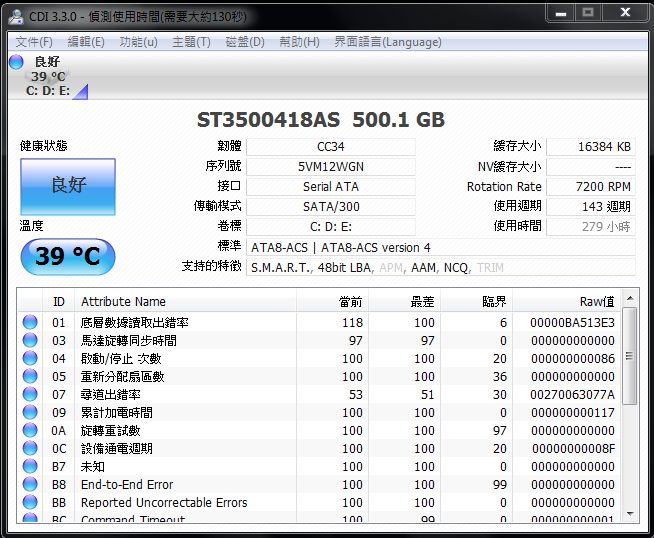Image resolution: width=654 pixels, height=538 pixels.
Task: Click the attribute list scrollbar thumb
Action: click(630, 356)
